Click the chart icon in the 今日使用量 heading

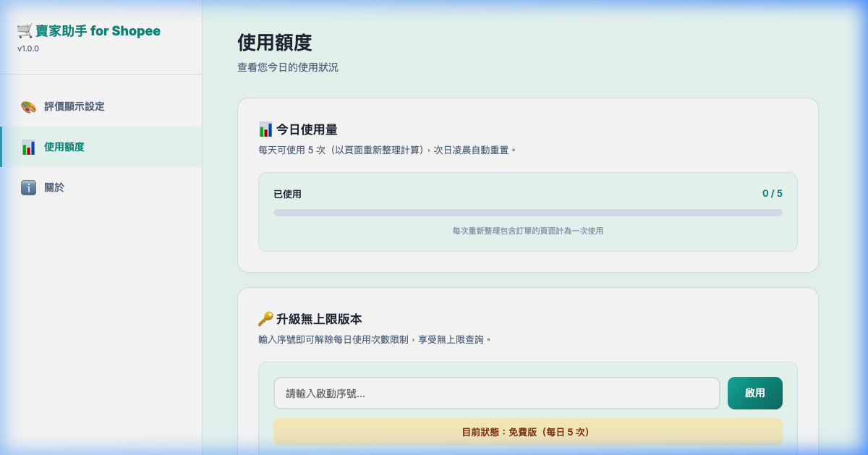tap(265, 129)
